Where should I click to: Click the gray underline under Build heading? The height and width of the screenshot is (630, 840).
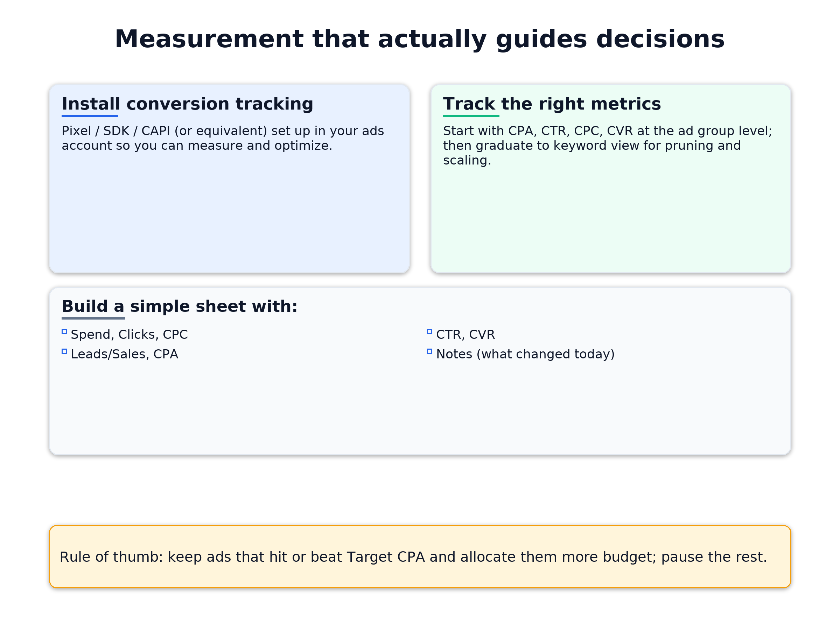pos(93,318)
